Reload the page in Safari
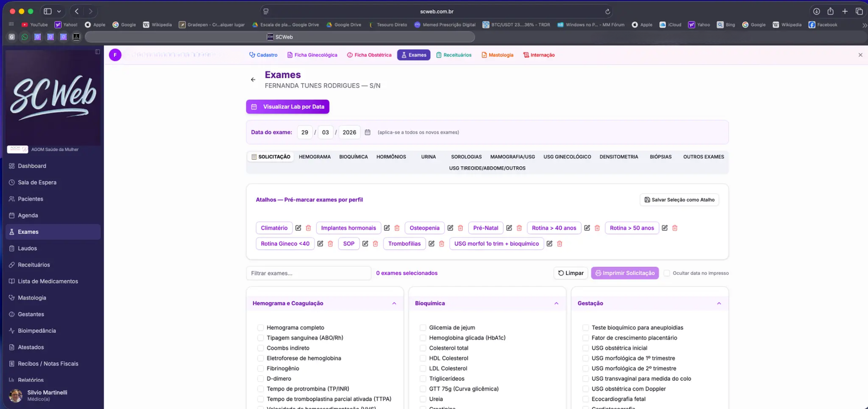Viewport: 868px width, 409px height. click(x=608, y=11)
